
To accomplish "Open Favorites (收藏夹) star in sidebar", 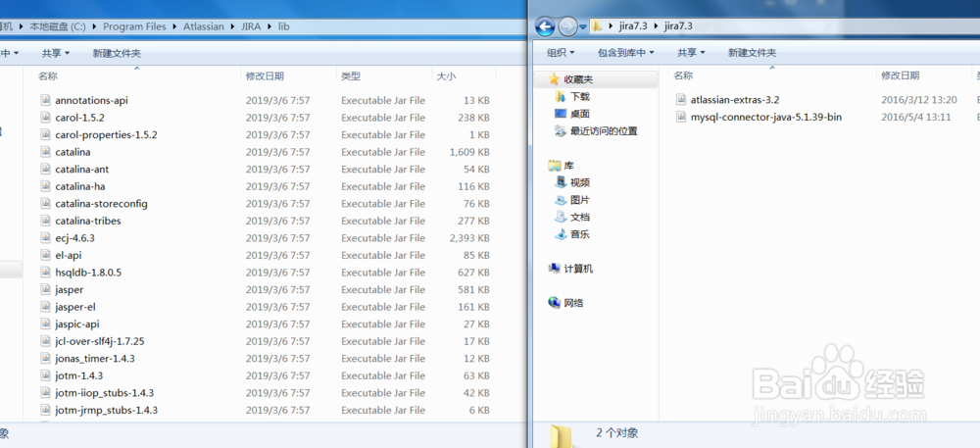I will tap(554, 79).
